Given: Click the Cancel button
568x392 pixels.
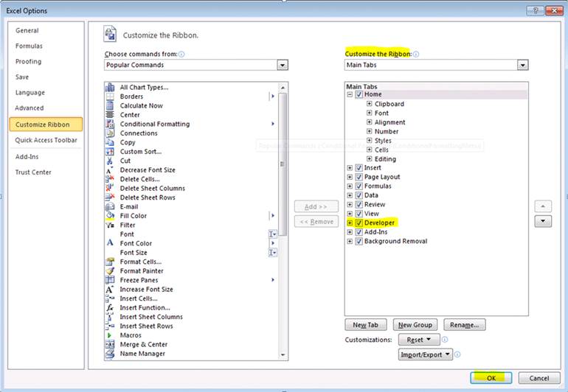Looking at the screenshot, I should coord(539,378).
